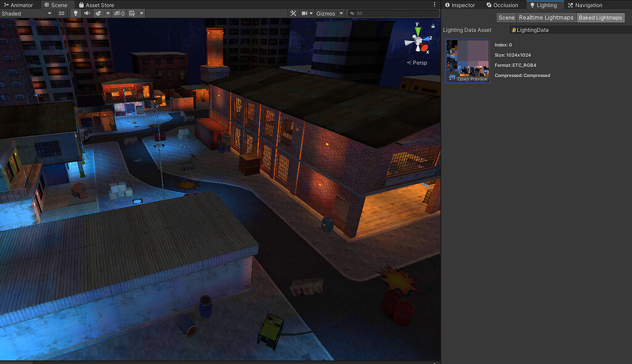Screen dimensions: 632x364
Task: Open the Asset Store tab
Action: (x=96, y=4)
